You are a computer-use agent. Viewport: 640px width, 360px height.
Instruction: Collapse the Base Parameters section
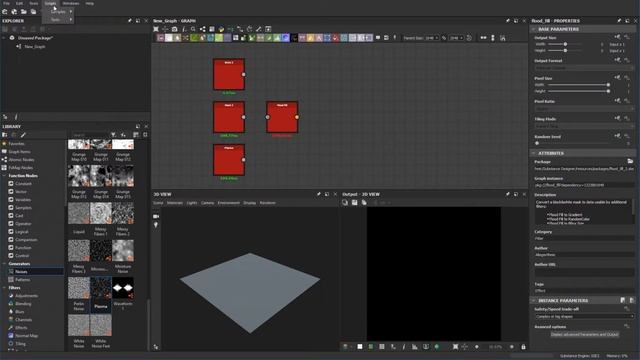click(x=533, y=29)
